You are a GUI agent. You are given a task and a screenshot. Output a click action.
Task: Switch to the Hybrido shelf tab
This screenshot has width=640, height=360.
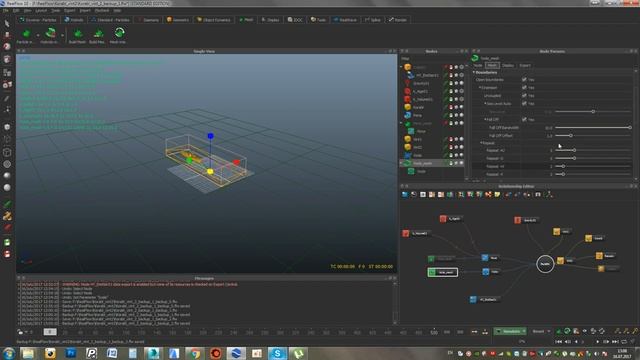(74, 20)
